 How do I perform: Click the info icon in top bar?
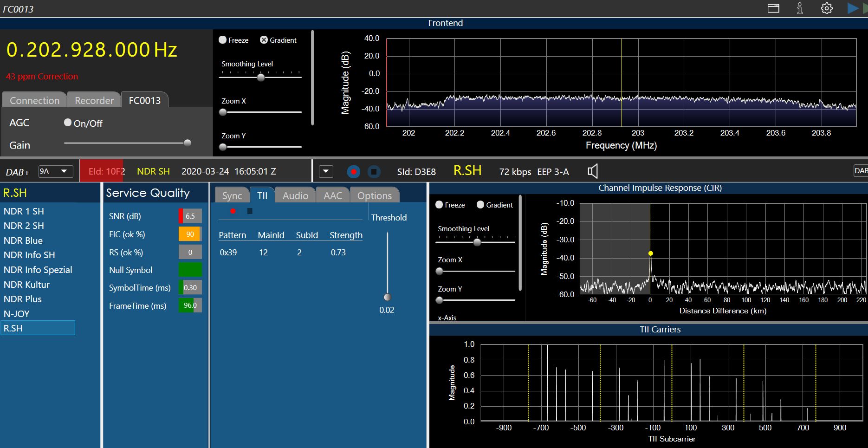point(800,8)
